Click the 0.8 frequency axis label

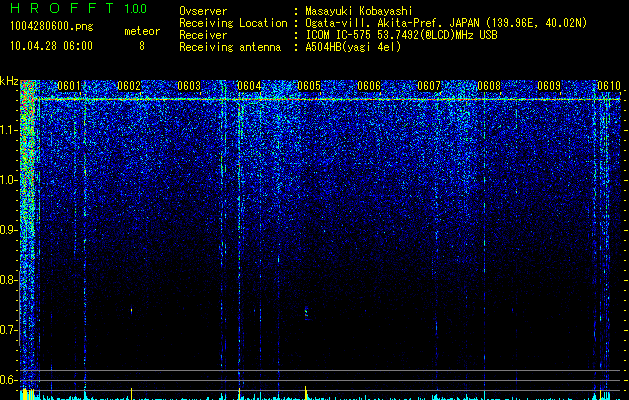click(9, 280)
